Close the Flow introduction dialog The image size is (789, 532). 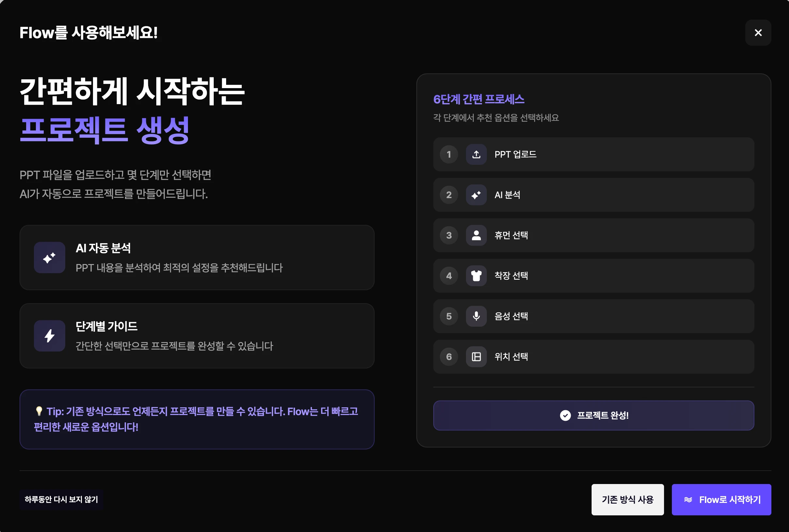click(x=758, y=33)
